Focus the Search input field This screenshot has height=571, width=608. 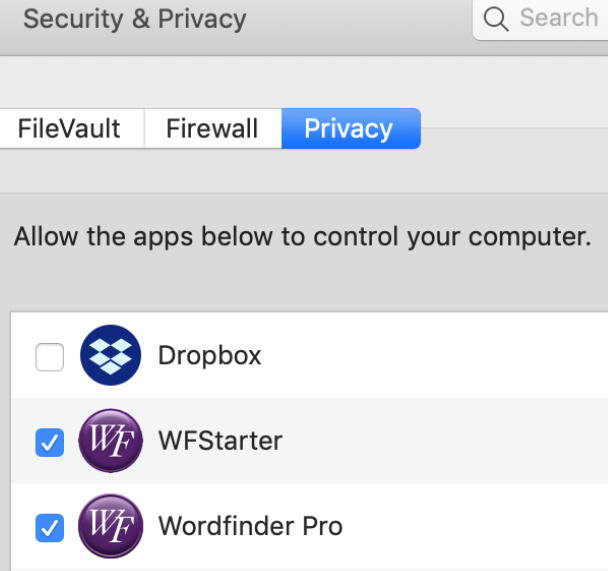coord(541,19)
